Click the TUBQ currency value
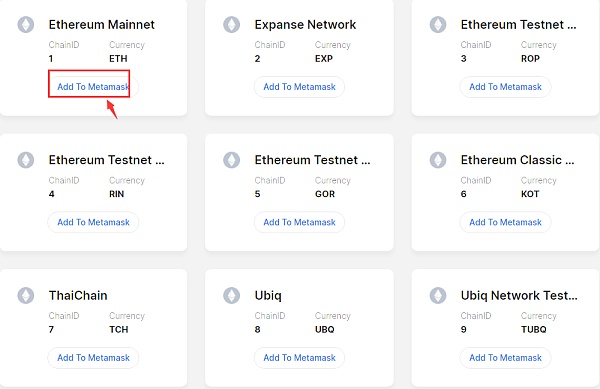Viewport: 600px width, 389px height. pyautogui.click(x=533, y=329)
